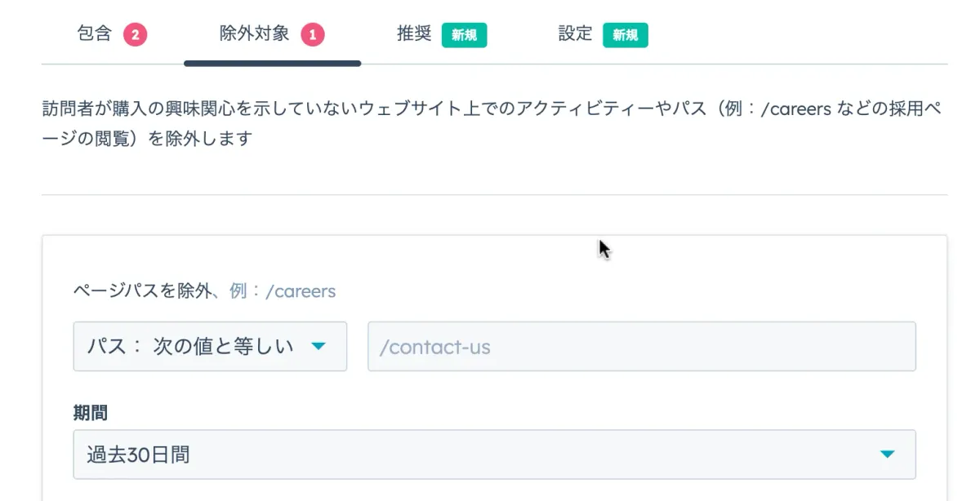Screen dimensions: 980x501
Task: Expand the 過去30日間 period dropdown
Action: coord(490,454)
